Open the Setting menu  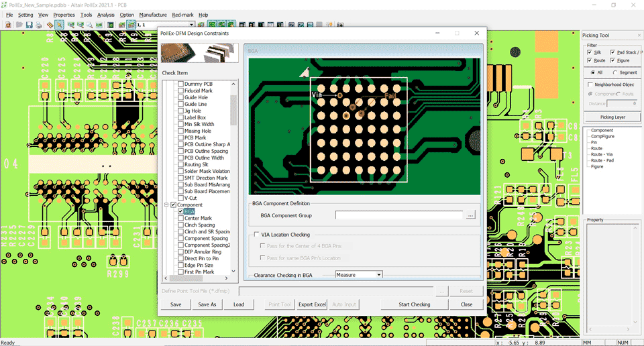click(x=25, y=15)
